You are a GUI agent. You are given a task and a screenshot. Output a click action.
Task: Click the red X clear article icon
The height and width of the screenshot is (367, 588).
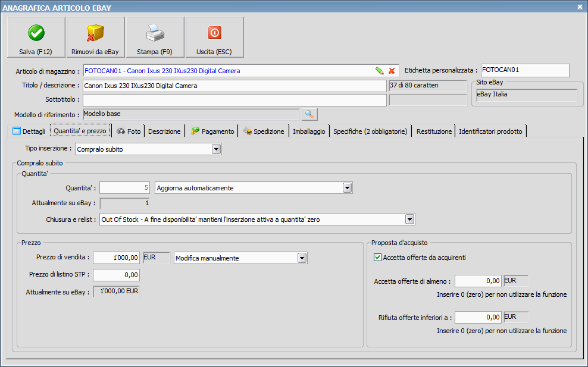tap(392, 71)
